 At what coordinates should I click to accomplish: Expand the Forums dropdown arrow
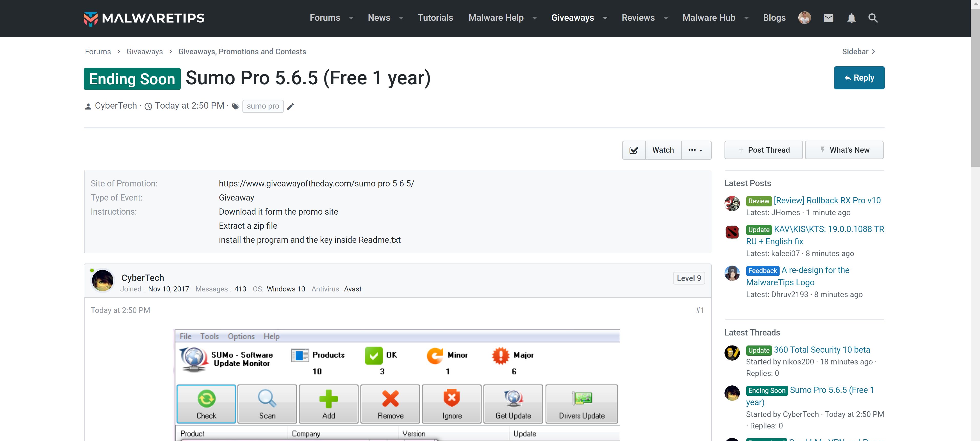click(x=351, y=18)
